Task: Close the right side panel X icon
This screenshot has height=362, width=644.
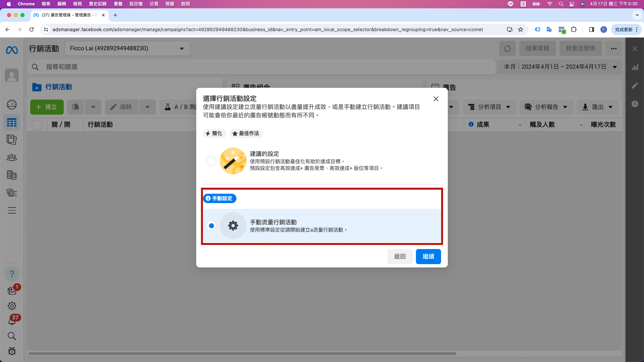Action: [x=635, y=49]
